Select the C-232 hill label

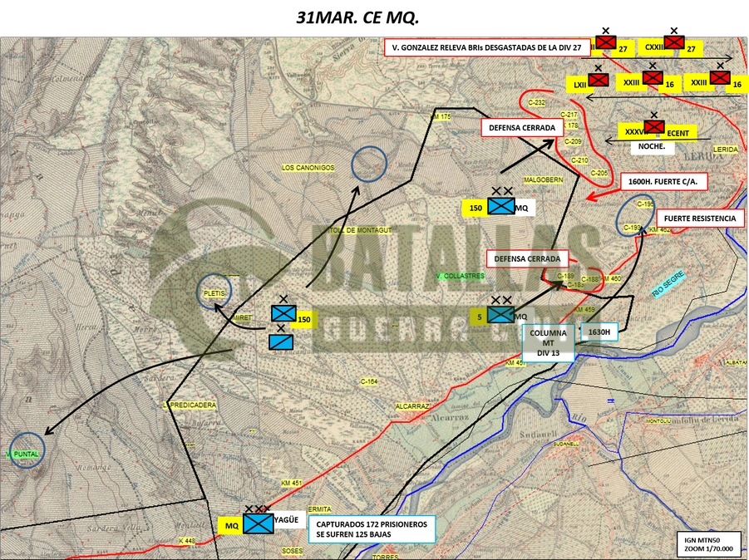(x=536, y=103)
